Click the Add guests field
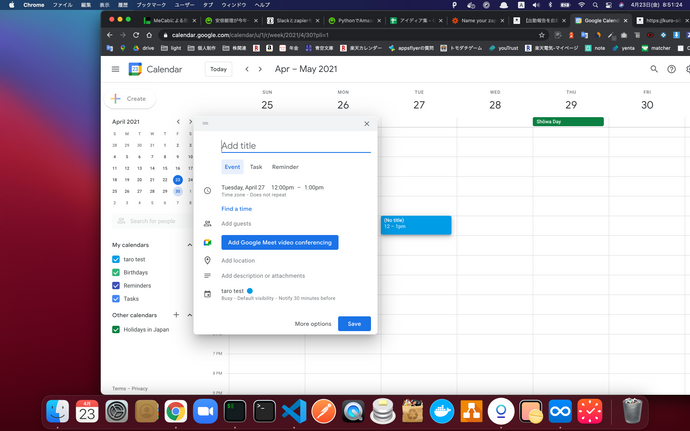The image size is (690, 431). coord(236,224)
